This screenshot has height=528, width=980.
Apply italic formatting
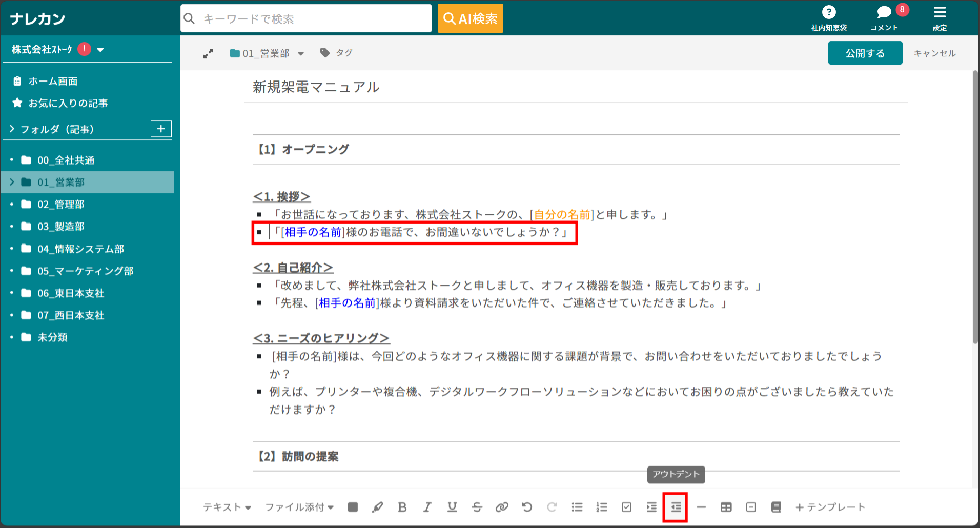tap(427, 507)
